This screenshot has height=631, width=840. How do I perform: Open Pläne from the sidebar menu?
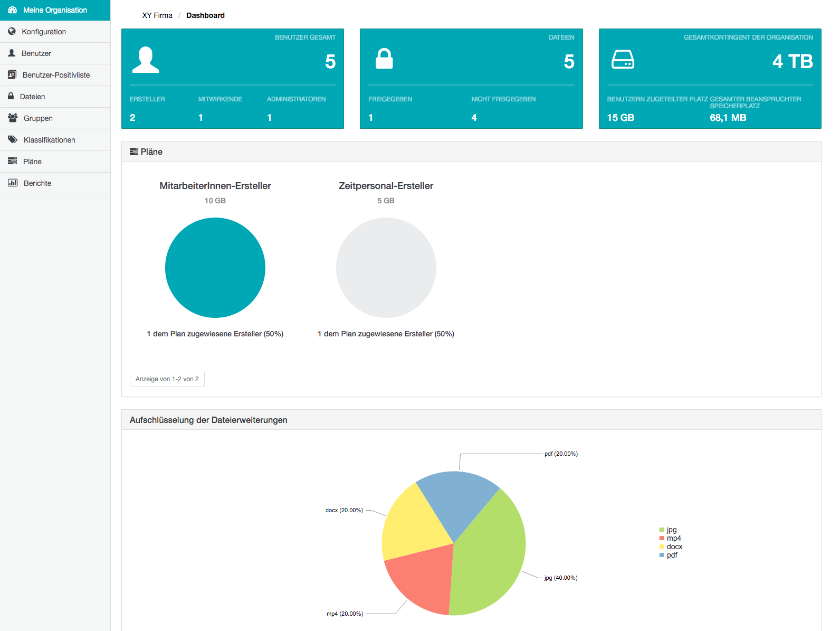pyautogui.click(x=55, y=162)
